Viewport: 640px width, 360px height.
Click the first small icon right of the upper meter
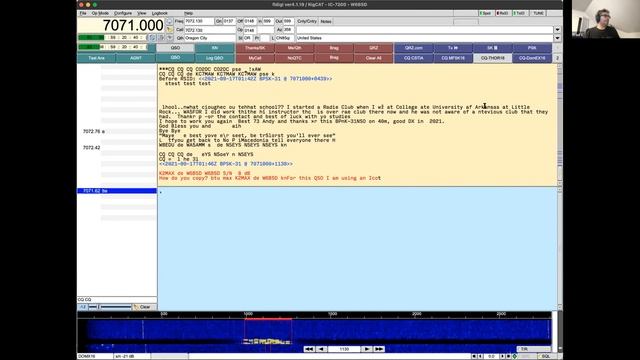point(152,38)
